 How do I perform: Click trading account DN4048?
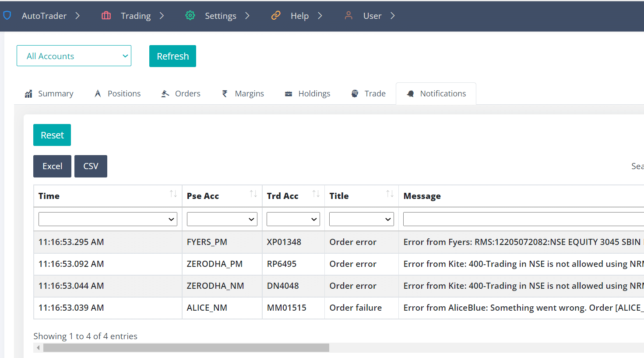(x=283, y=286)
